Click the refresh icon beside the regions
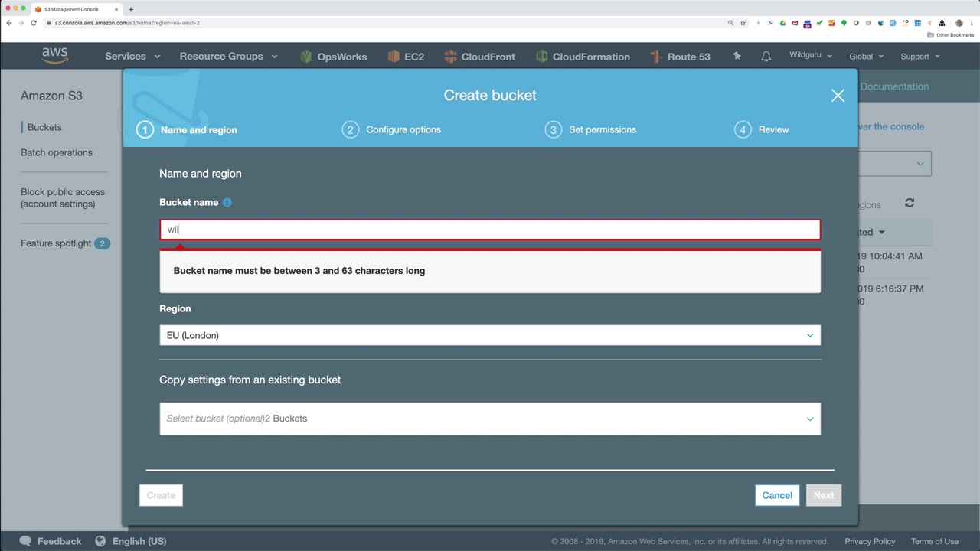Image resolution: width=980 pixels, height=551 pixels. (910, 203)
